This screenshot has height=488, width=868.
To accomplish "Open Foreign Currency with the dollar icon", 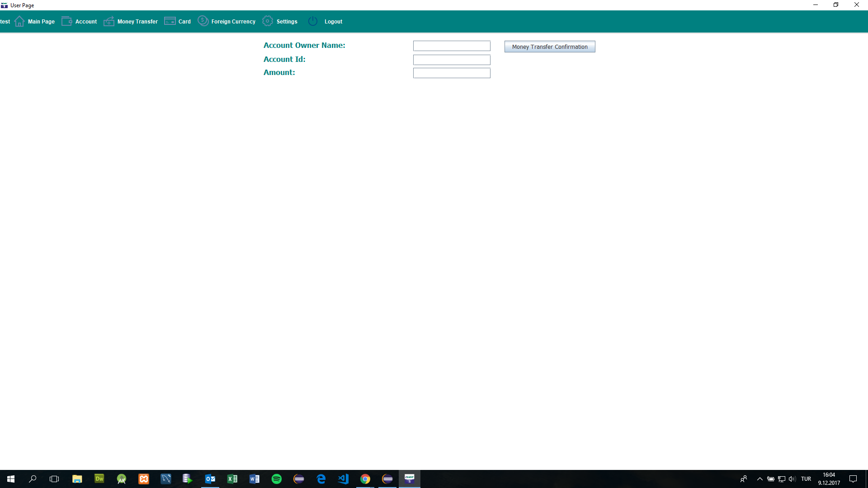I will click(x=203, y=21).
